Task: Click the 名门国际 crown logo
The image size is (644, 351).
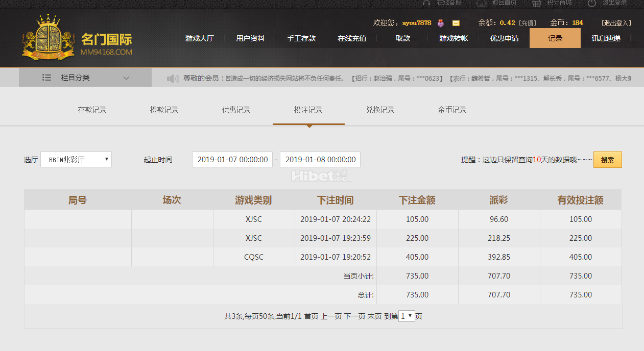Action: tap(44, 38)
